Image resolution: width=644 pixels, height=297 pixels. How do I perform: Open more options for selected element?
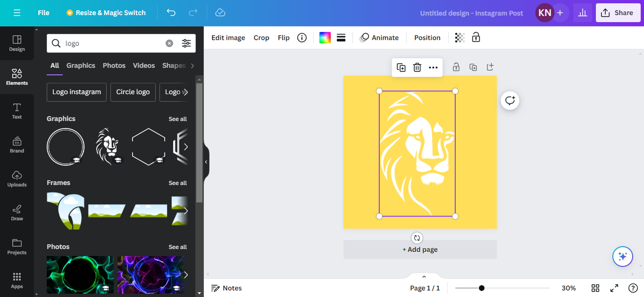tap(433, 67)
